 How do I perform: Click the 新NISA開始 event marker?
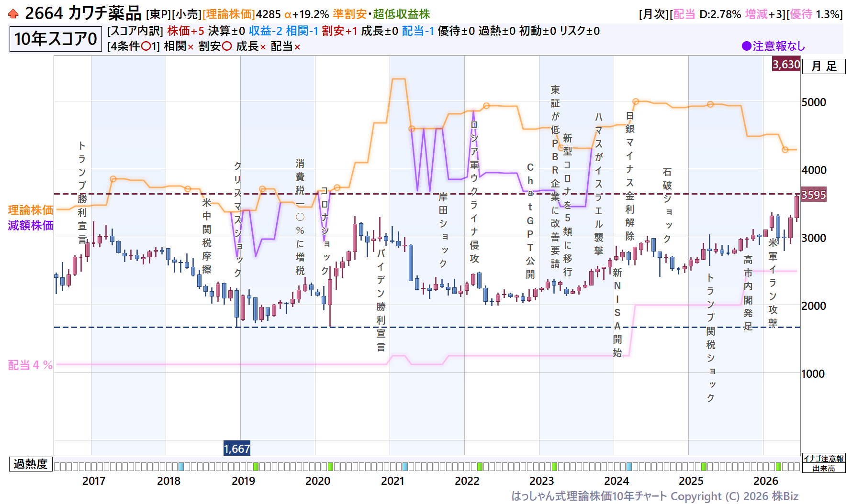617,313
